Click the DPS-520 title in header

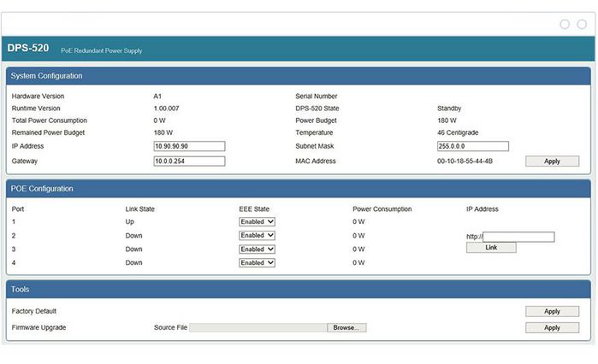[28, 48]
